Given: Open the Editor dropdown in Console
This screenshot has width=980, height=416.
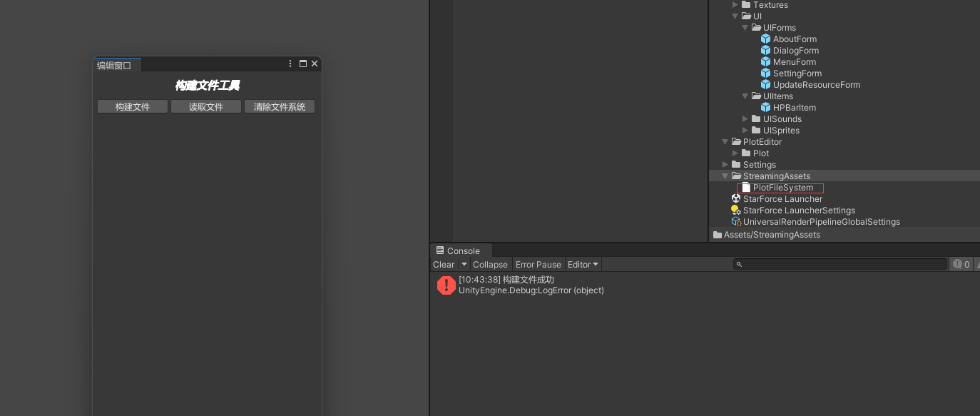Looking at the screenshot, I should (x=583, y=265).
